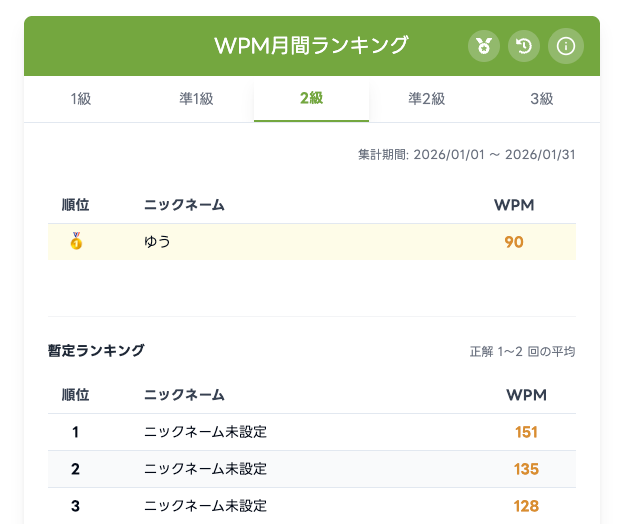Click the WPM月間ランキング header title
This screenshot has height=524, width=625.
click(x=311, y=45)
